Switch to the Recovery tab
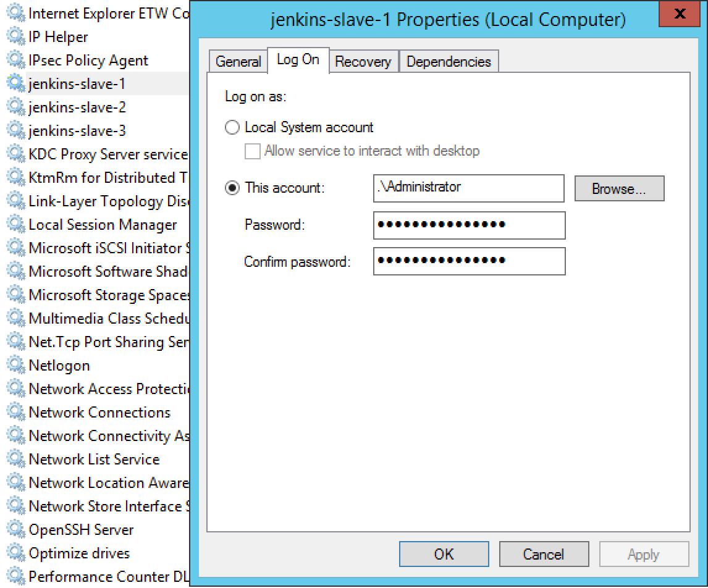This screenshot has width=708, height=588. (x=363, y=61)
